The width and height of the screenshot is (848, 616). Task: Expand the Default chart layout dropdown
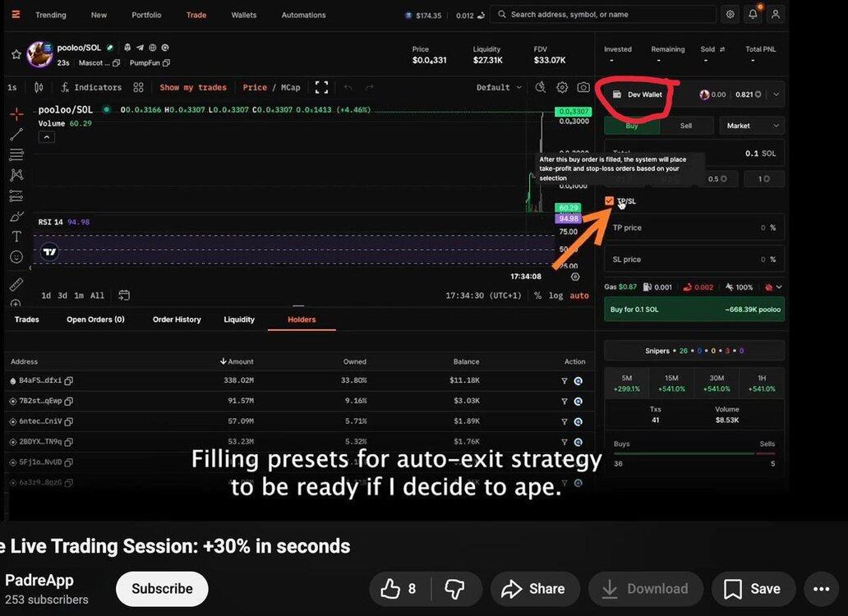coord(498,87)
